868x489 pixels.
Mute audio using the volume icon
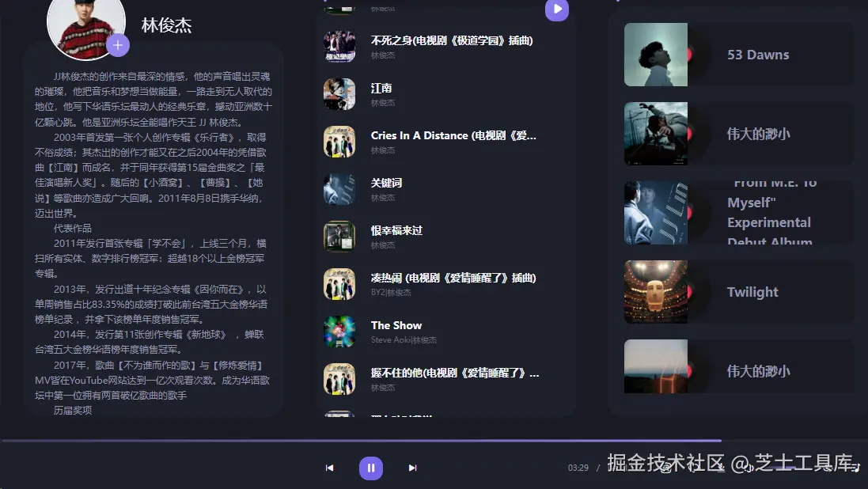(750, 467)
